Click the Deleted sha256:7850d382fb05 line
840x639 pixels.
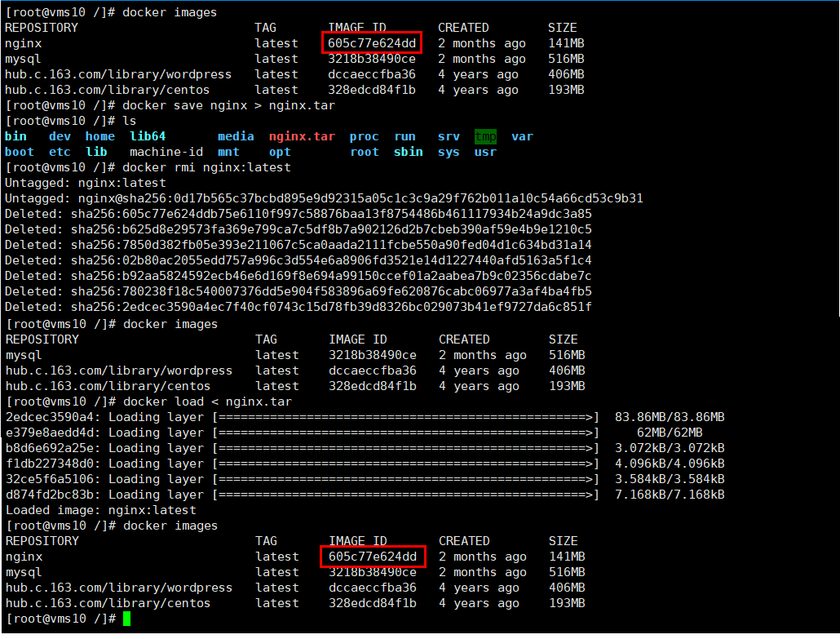coord(298,246)
